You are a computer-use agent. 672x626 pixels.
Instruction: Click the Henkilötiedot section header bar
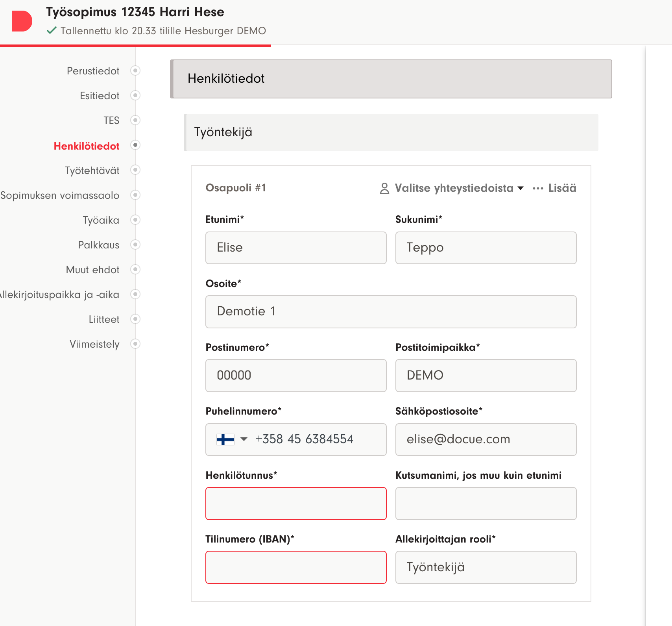pos(391,79)
